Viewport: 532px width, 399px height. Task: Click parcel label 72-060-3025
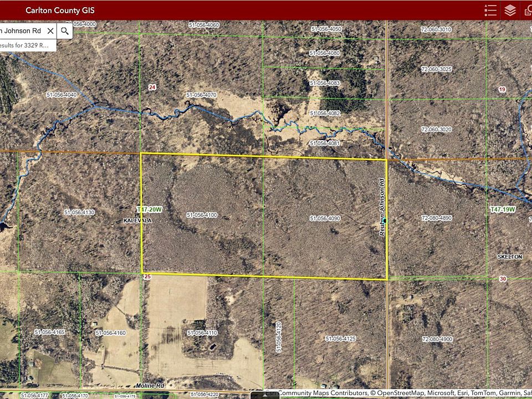point(436,69)
